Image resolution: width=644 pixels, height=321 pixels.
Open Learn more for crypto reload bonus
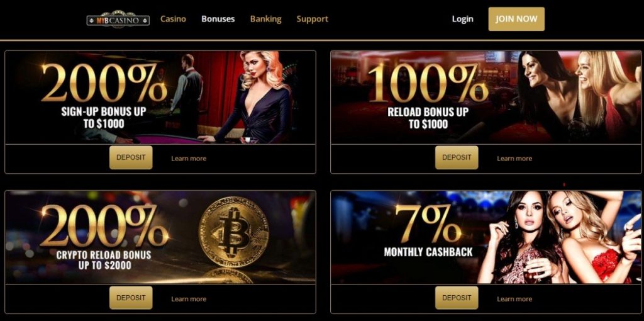[189, 299]
